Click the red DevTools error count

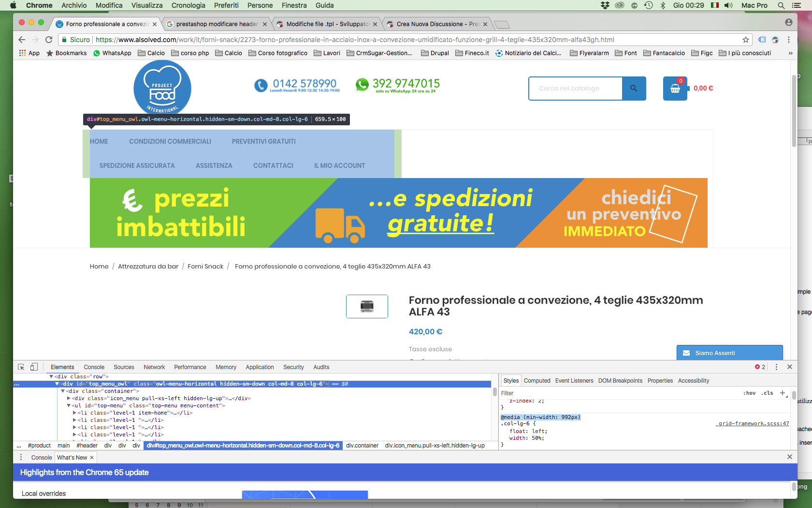pyautogui.click(x=760, y=367)
